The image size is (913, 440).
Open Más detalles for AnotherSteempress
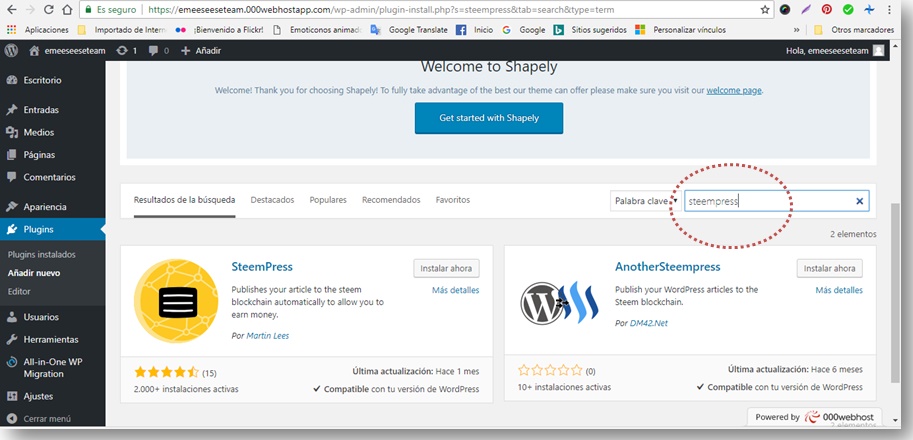(839, 290)
